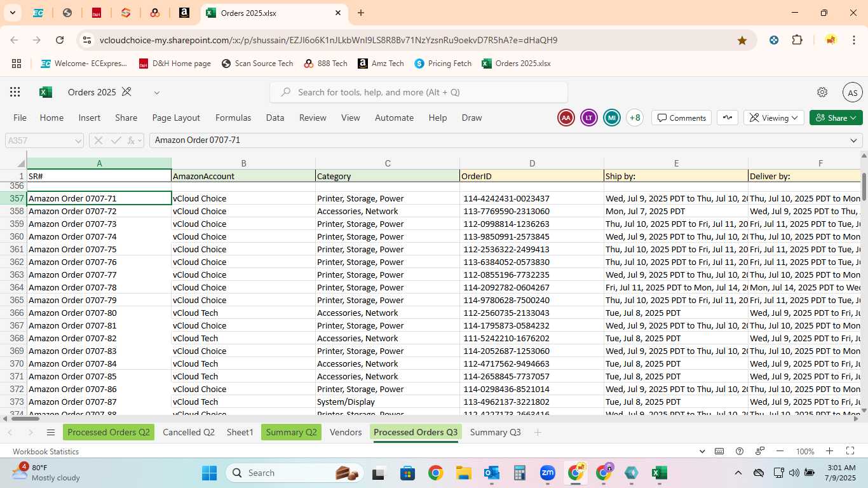Click the catch up activity icon
This screenshot has height=488, width=868.
[728, 118]
